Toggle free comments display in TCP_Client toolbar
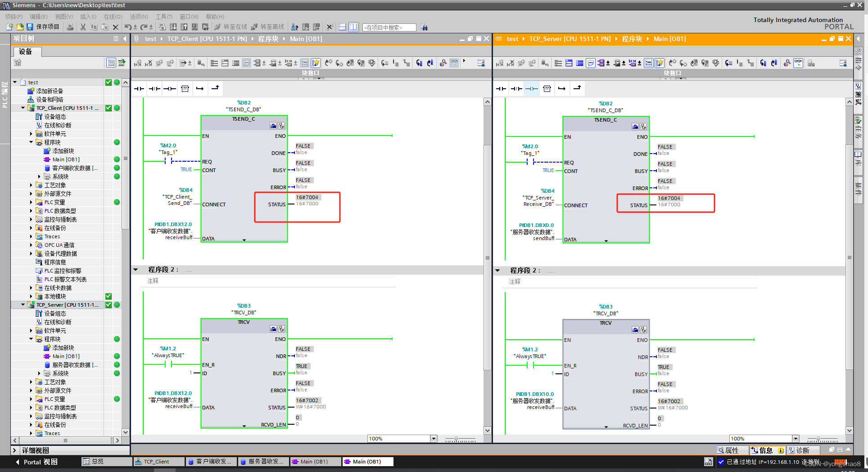 coord(247,63)
